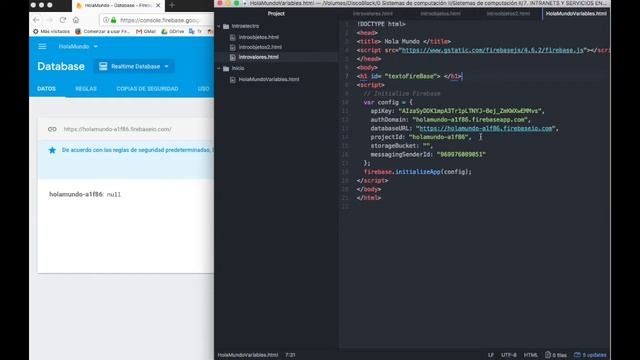Open introobjetos2.html in the Project tree
Screen dimensions: 640x360
point(260,47)
